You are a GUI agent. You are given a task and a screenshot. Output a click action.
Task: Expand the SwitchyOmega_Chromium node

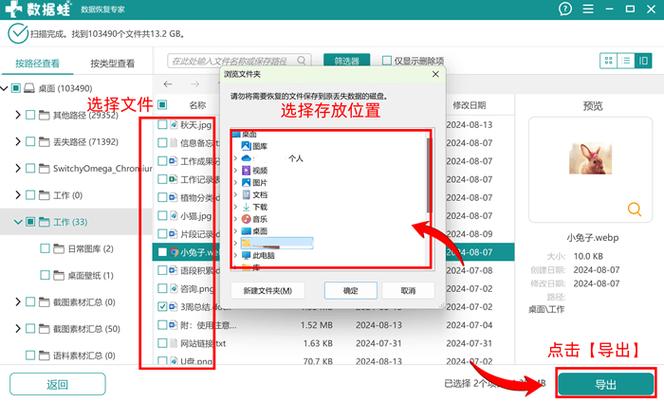tap(18, 168)
